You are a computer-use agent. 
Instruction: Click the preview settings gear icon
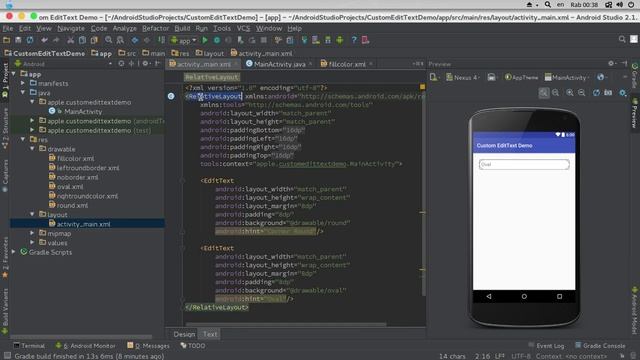622,93
